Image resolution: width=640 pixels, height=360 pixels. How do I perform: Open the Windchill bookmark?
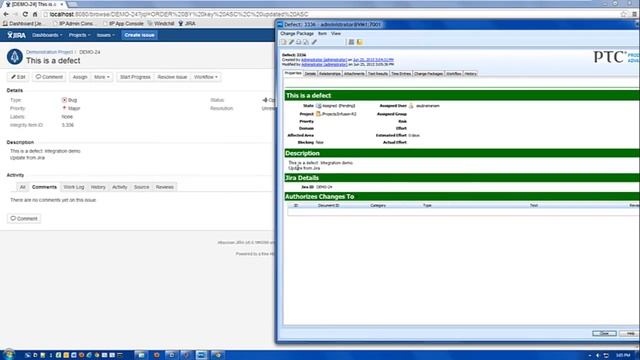tap(161, 24)
